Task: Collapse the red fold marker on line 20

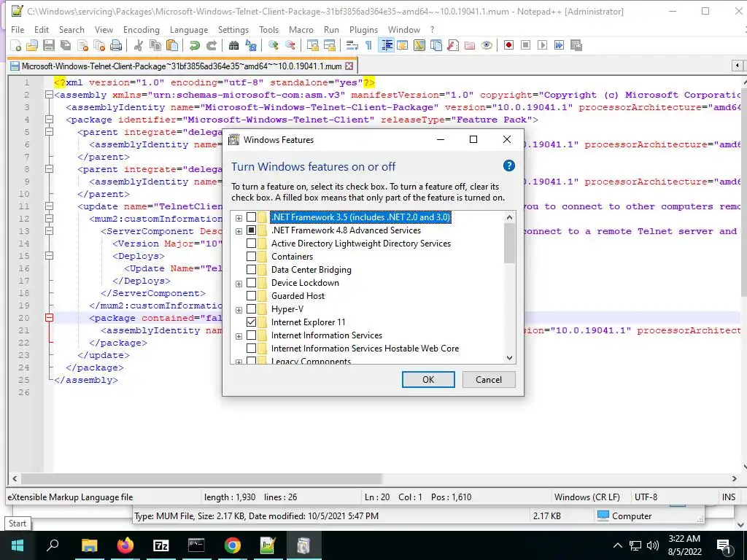Action: (x=49, y=318)
